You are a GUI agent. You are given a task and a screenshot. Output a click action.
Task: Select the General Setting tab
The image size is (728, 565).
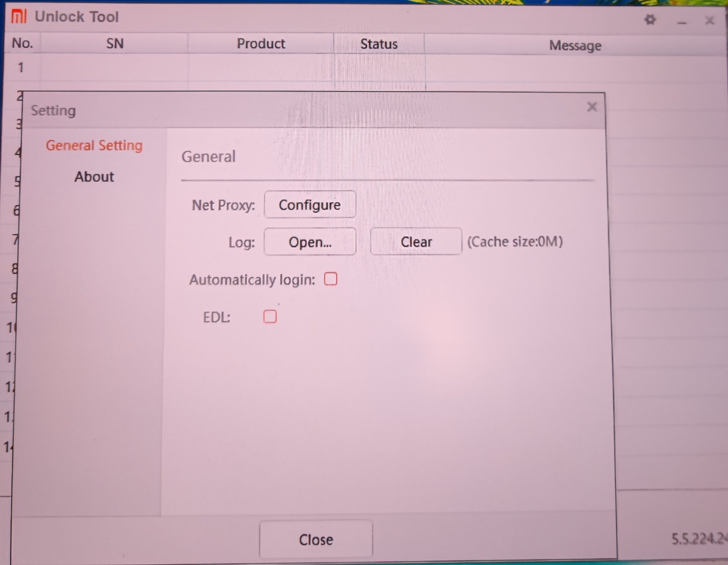[x=94, y=146]
